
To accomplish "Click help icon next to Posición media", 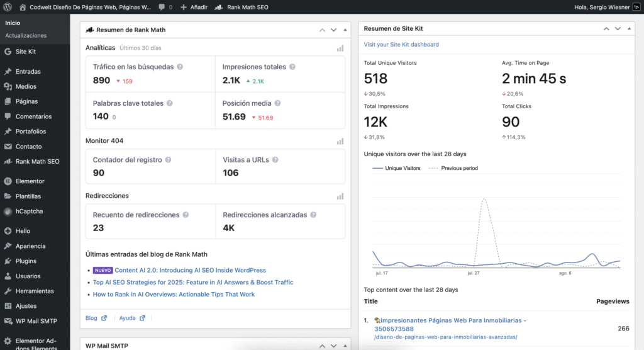I will coord(277,103).
